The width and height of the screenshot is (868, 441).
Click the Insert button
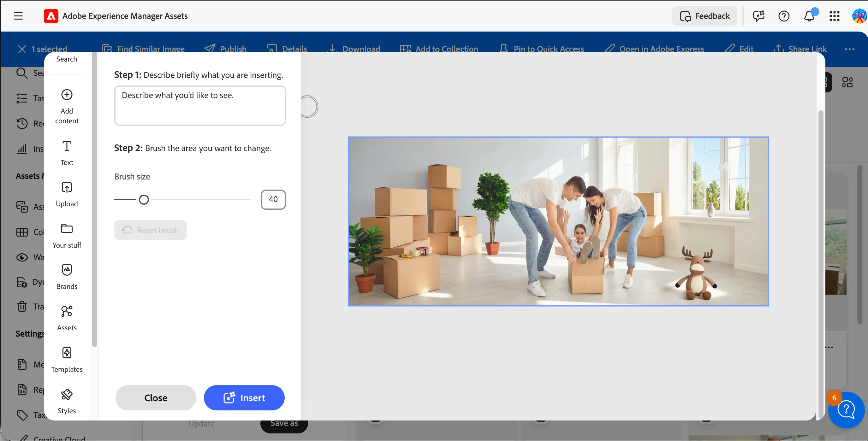[244, 397]
